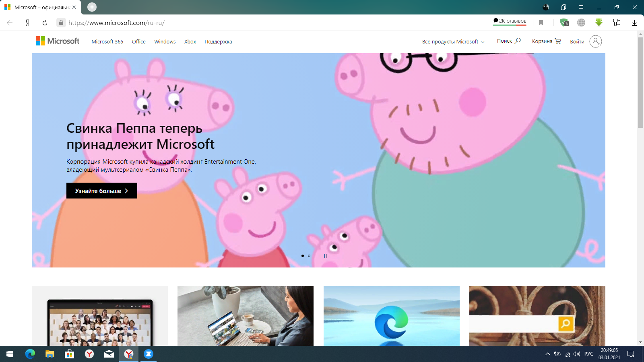Click the grey globe extension icon

pyautogui.click(x=581, y=23)
